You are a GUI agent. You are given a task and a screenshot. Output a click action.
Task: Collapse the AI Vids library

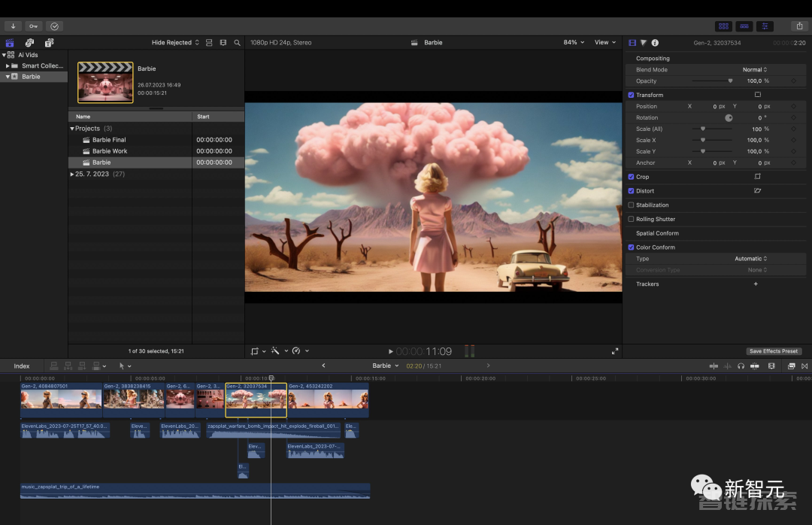pos(5,54)
